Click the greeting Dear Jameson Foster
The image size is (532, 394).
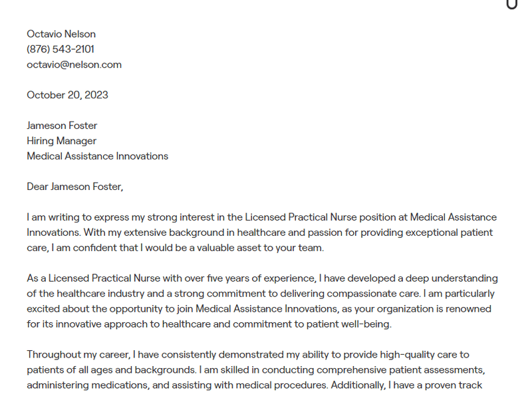coord(74,187)
